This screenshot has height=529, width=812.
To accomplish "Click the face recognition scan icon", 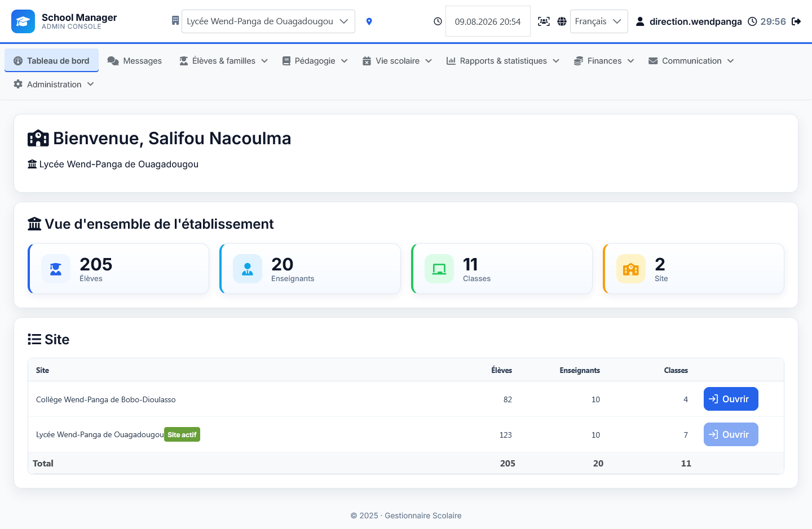I will pyautogui.click(x=544, y=21).
